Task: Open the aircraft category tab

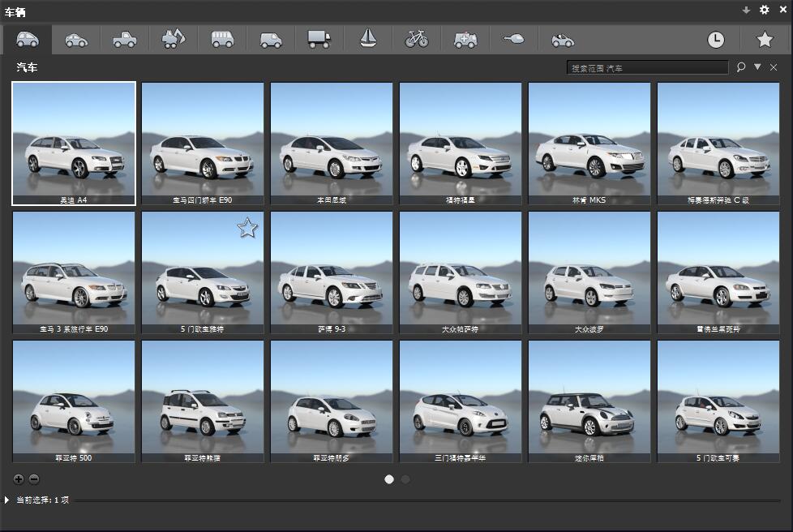Action: (514, 39)
